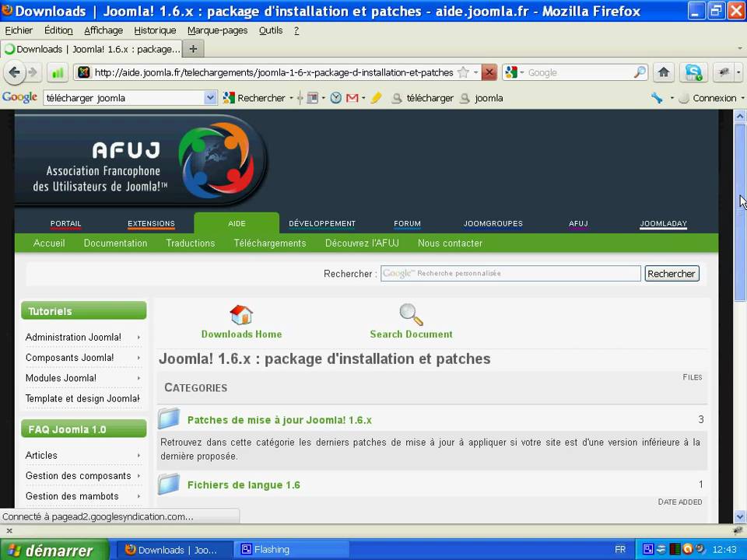Click the Windows démarrer start button
747x560 pixels.
click(x=54, y=550)
